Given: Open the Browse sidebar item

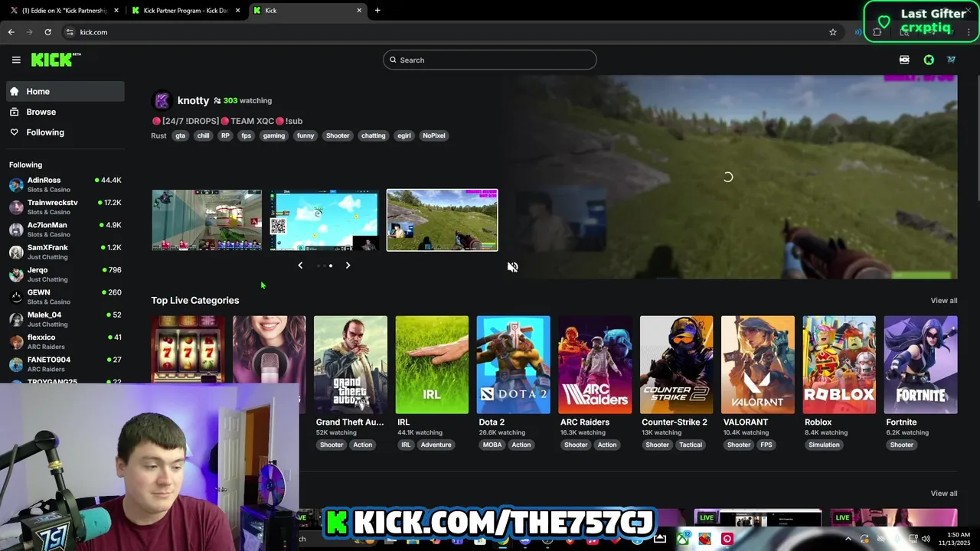Looking at the screenshot, I should (x=65, y=112).
